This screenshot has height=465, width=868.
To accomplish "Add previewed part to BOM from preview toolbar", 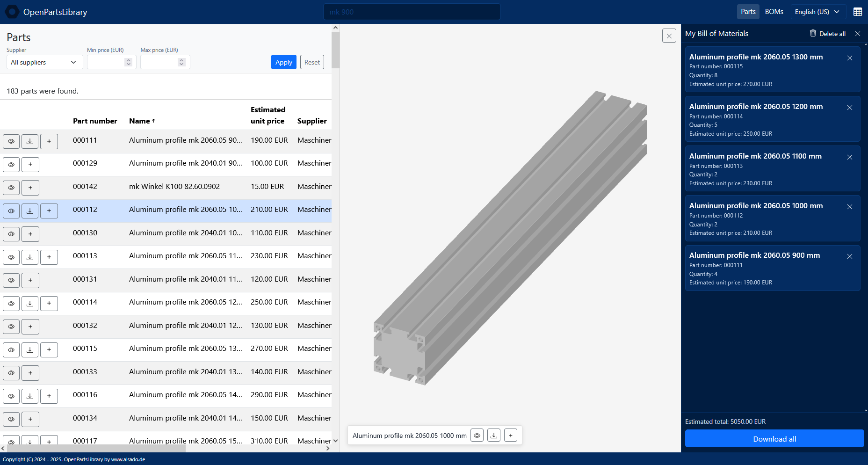I will click(x=511, y=436).
